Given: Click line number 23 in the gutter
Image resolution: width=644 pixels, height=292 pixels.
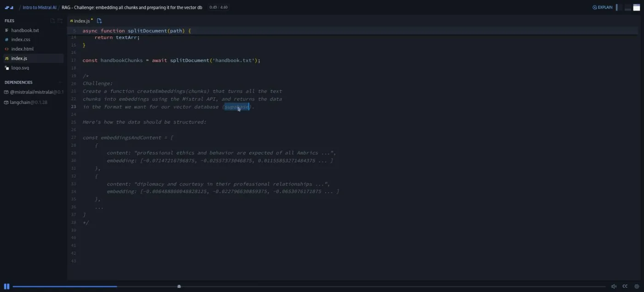Looking at the screenshot, I should (x=74, y=107).
